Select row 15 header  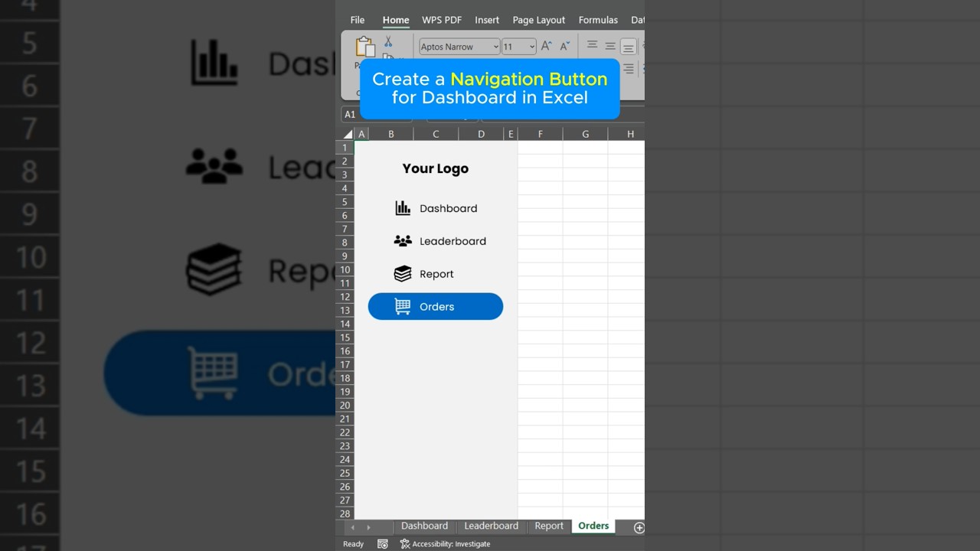[345, 337]
